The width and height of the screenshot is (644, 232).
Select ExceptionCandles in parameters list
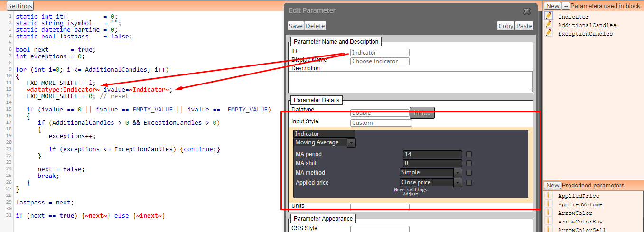(585, 34)
